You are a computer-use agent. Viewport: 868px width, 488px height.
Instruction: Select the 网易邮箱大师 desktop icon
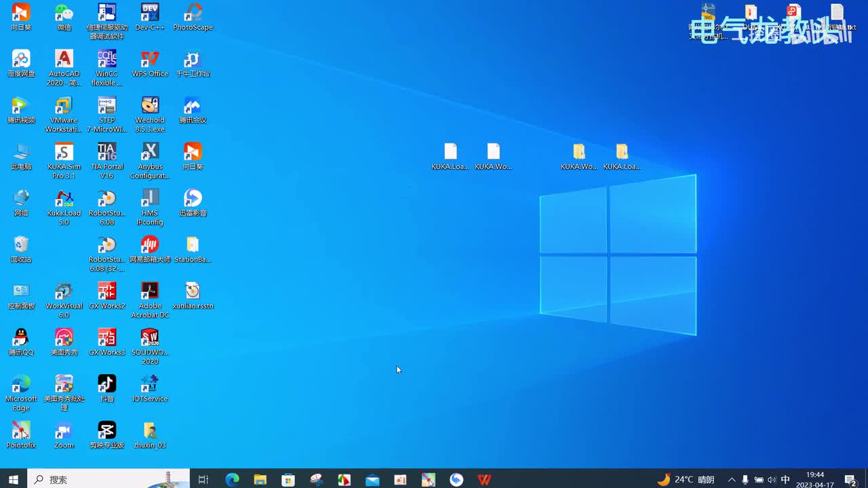(150, 249)
